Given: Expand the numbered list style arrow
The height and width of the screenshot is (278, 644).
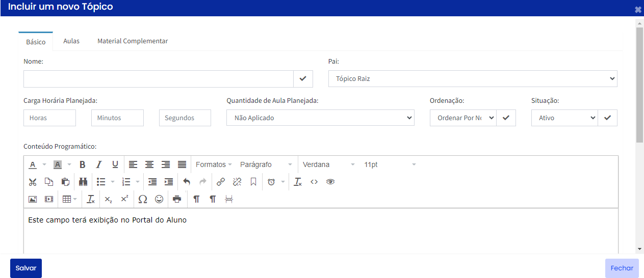Looking at the screenshot, I should tap(138, 182).
